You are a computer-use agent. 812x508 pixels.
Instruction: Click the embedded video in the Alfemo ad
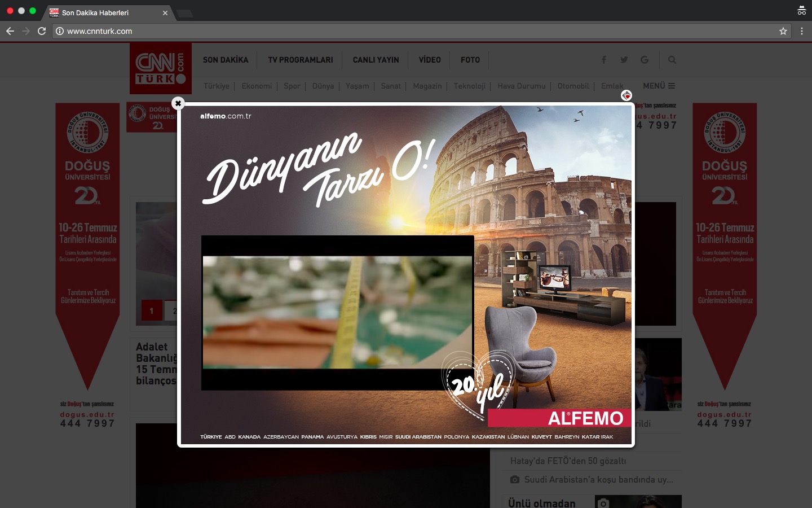[x=337, y=313]
